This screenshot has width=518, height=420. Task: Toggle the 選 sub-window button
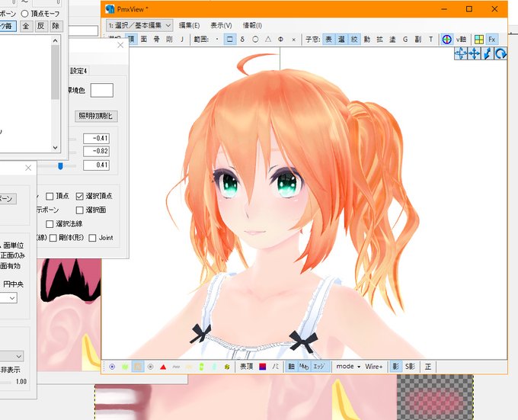pos(341,40)
